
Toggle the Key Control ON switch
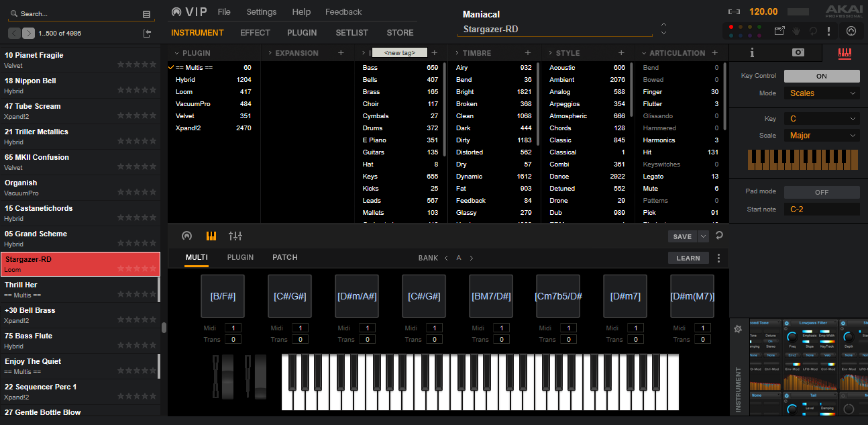pyautogui.click(x=821, y=76)
